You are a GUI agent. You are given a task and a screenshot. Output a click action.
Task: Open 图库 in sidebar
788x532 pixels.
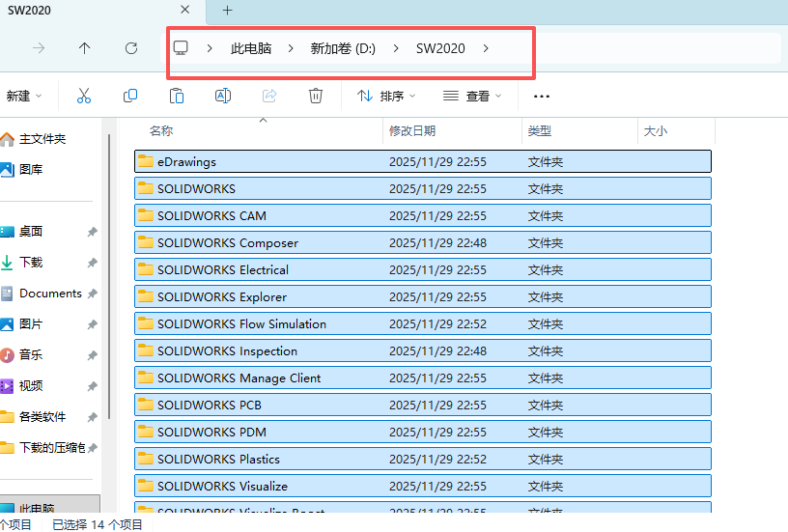point(31,170)
